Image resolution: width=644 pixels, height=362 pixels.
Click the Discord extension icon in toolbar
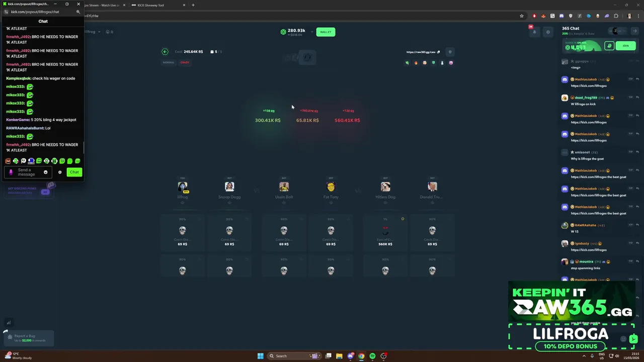[x=561, y=16]
